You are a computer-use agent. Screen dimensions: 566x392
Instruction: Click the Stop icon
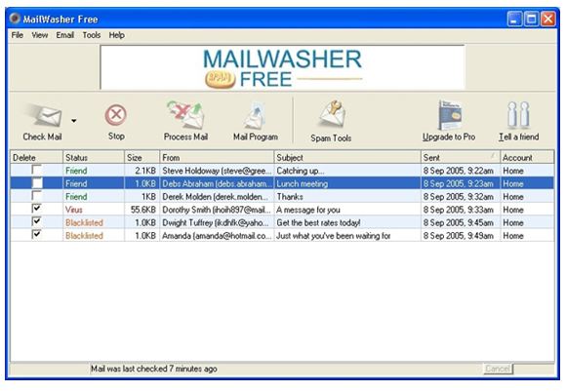click(116, 115)
